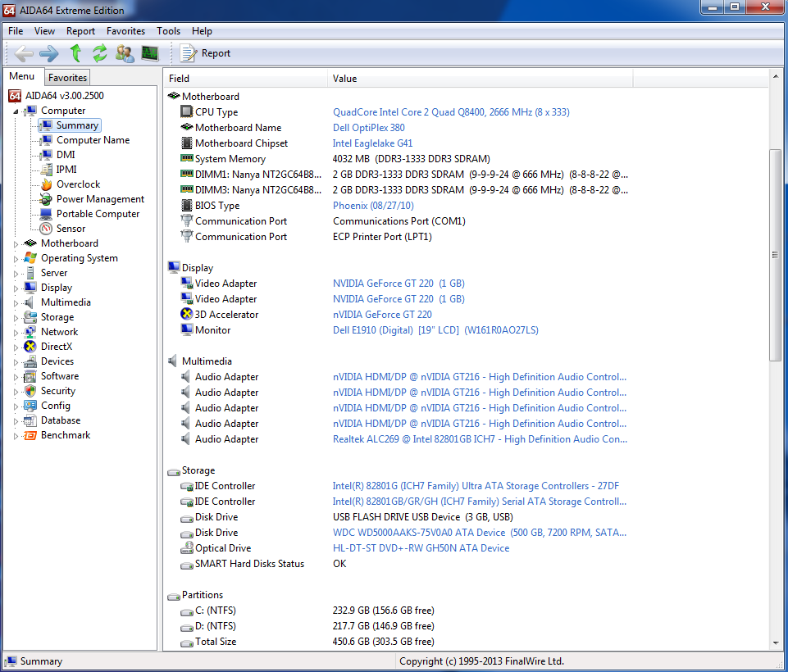
Task: Click the Devices icon in tree
Action: click(30, 361)
